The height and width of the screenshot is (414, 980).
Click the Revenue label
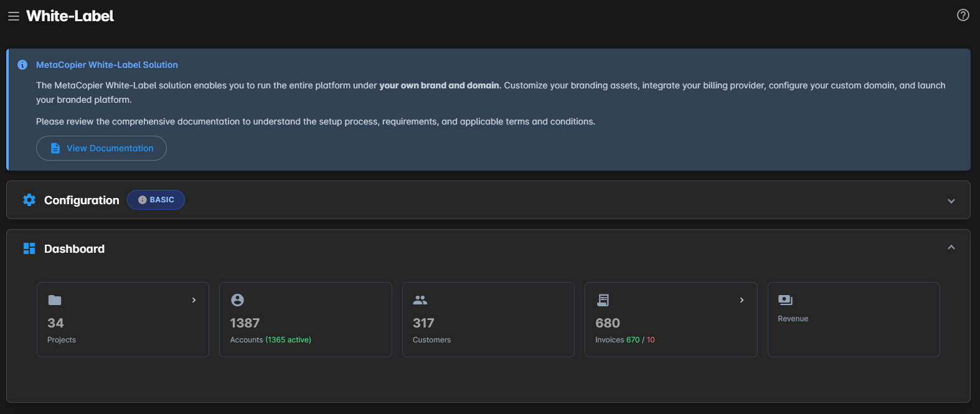pyautogui.click(x=793, y=319)
